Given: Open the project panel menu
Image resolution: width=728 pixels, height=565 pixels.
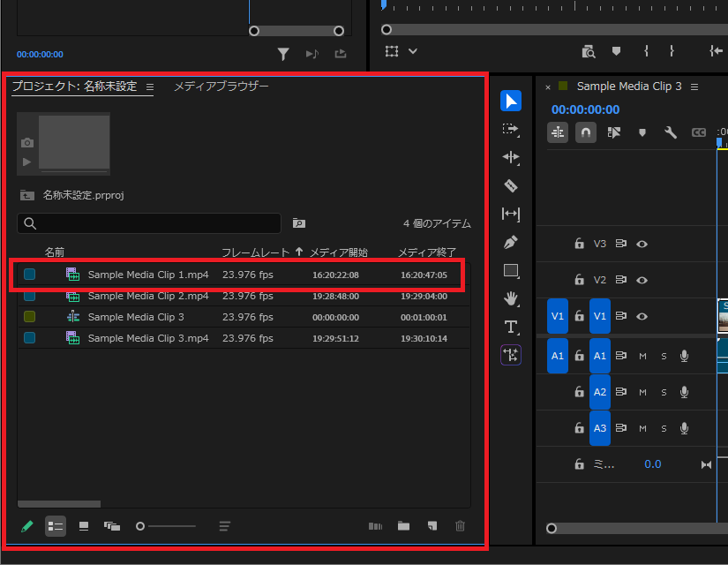Looking at the screenshot, I should tap(150, 87).
